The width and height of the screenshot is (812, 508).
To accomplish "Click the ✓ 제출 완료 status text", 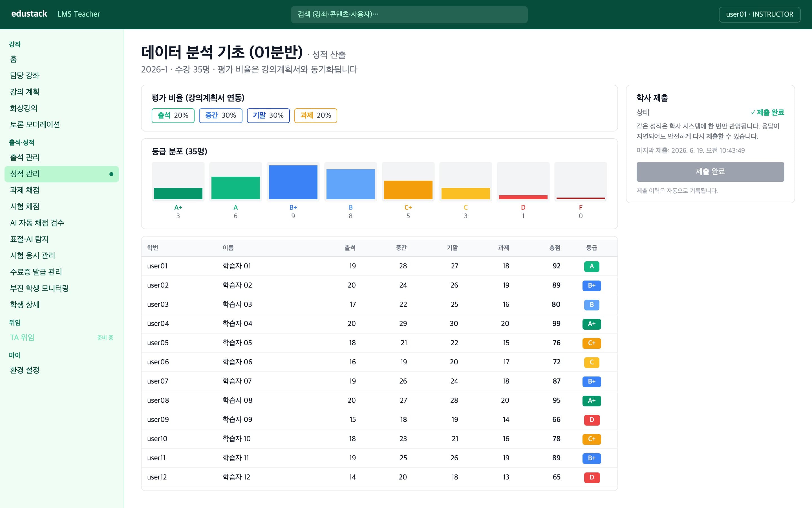I will click(767, 113).
